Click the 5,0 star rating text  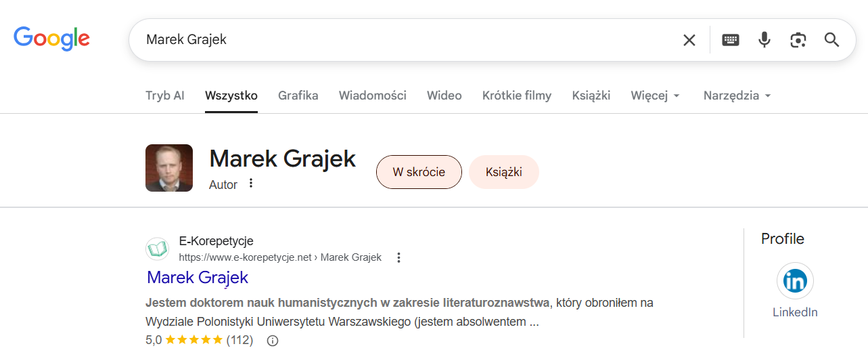pos(154,340)
